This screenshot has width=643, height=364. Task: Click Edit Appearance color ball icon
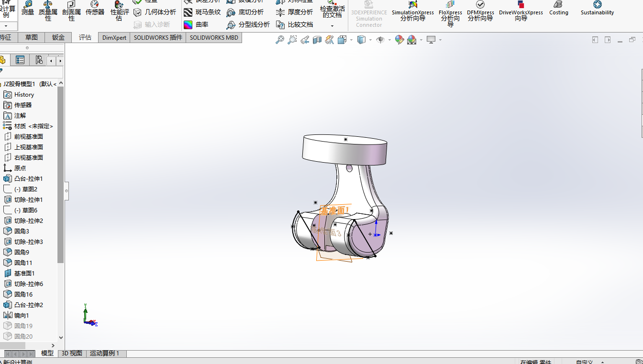tap(399, 40)
